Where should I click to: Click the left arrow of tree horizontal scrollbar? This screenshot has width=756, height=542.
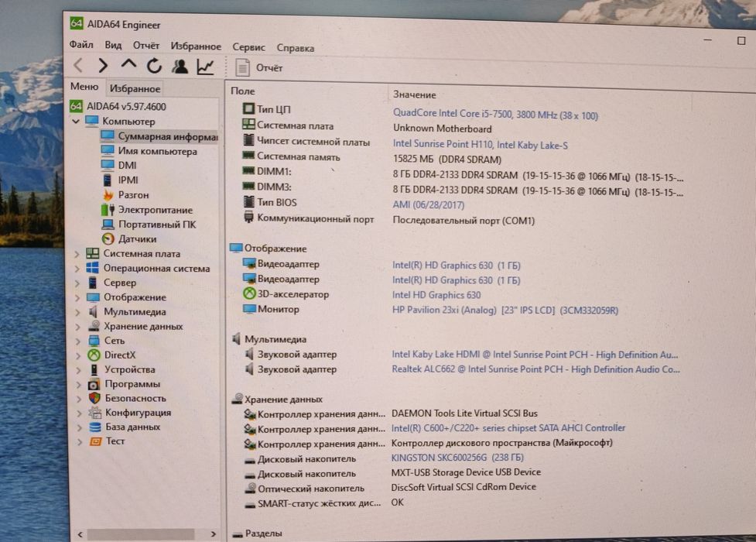[x=80, y=534]
